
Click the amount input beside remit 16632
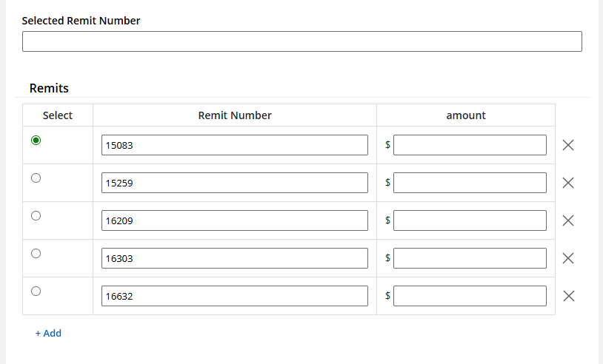click(x=470, y=296)
